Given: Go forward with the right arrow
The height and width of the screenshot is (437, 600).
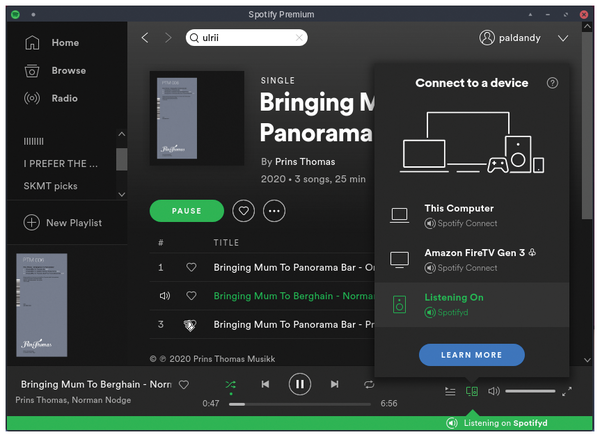Looking at the screenshot, I should [x=168, y=38].
